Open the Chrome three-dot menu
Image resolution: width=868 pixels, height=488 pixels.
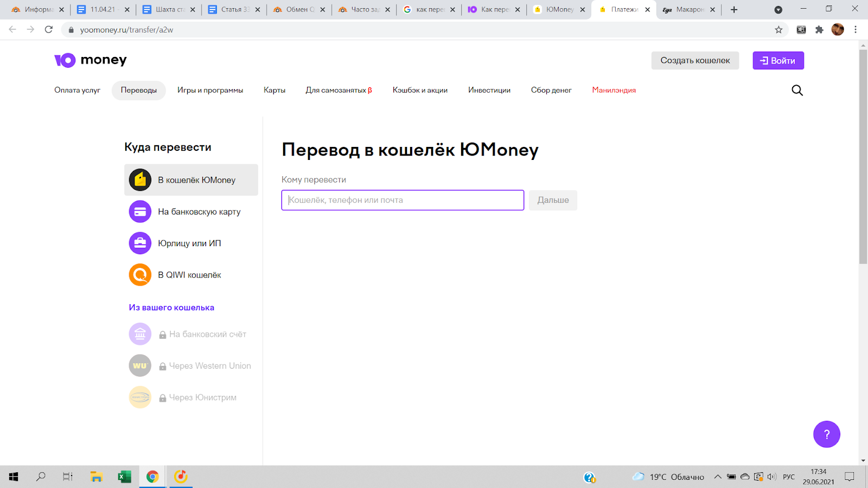tap(856, 30)
